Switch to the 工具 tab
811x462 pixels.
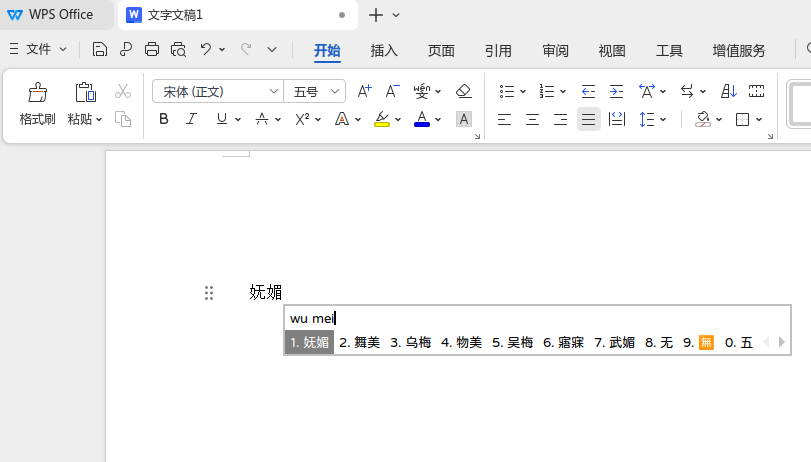pos(669,51)
